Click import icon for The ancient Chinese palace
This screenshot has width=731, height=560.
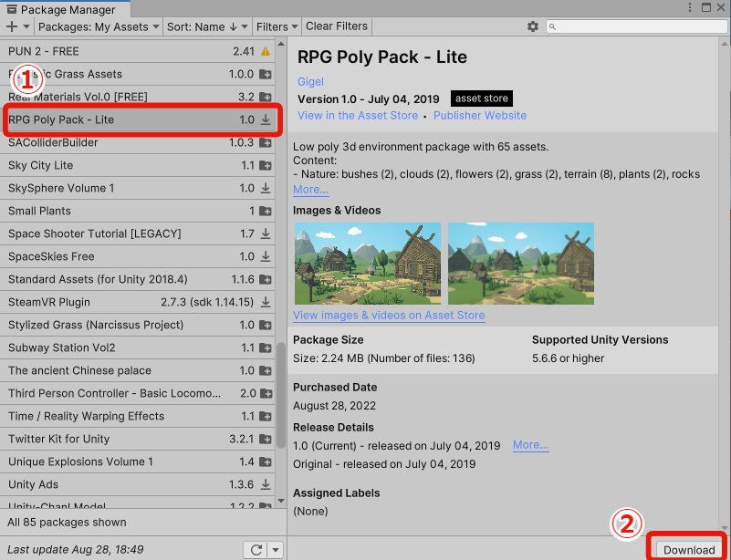266,371
